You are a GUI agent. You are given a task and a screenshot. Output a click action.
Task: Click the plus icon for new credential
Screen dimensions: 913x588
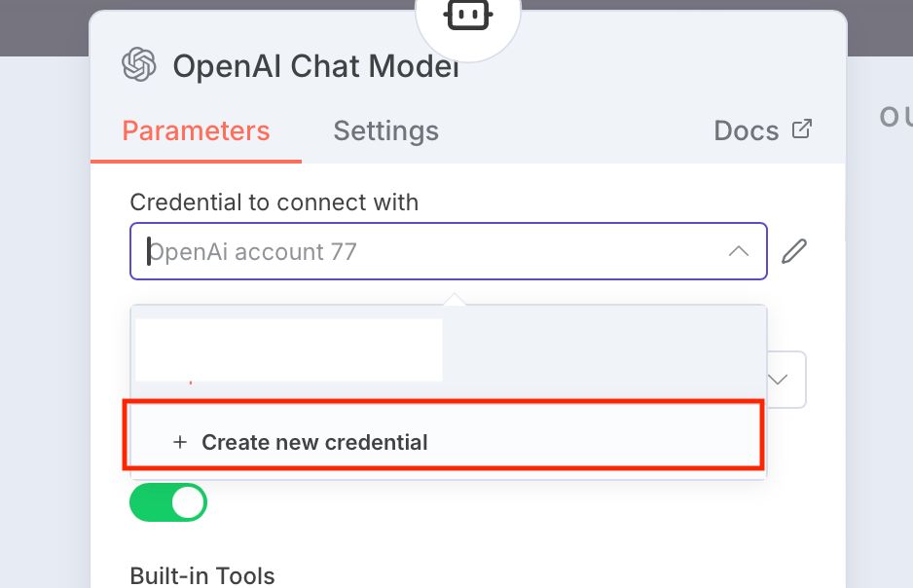coord(179,442)
